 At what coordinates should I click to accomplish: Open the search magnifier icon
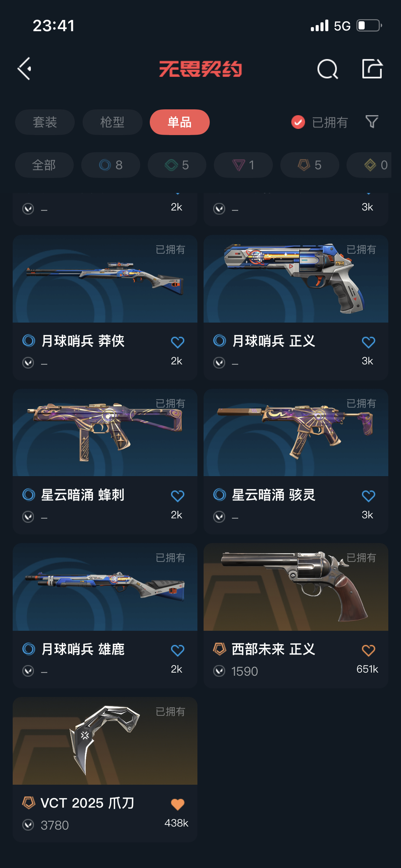tap(327, 69)
